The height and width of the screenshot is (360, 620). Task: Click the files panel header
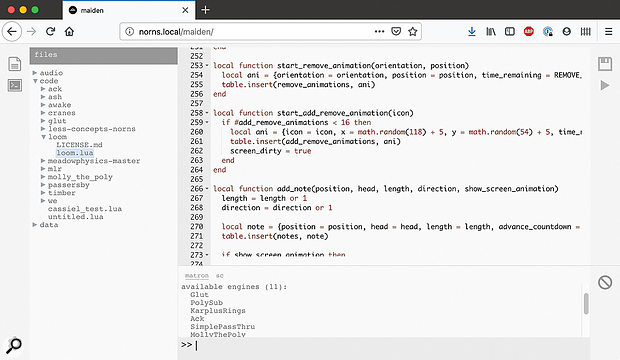[104, 55]
